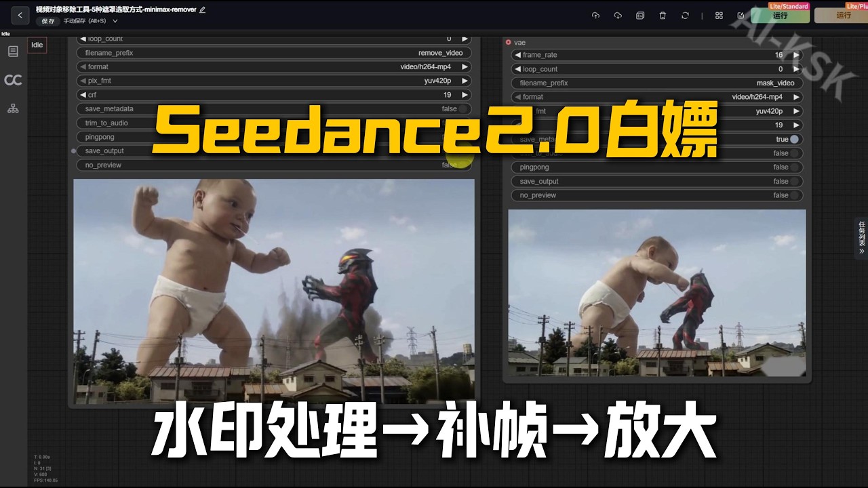Open pix_fmt dropdown yuv420p in left node
This screenshot has width=868, height=488.
[x=273, y=81]
